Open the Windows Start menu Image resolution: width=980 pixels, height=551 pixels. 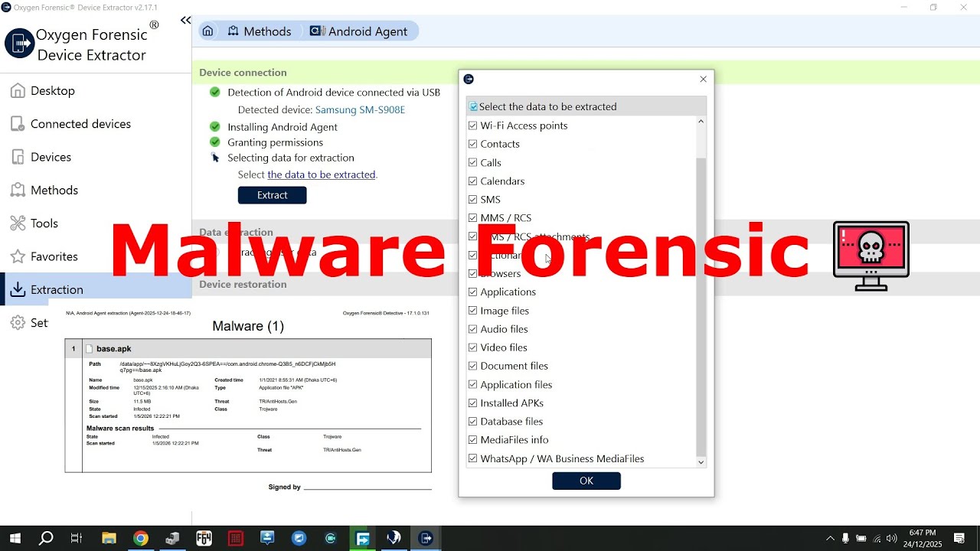[x=15, y=539]
